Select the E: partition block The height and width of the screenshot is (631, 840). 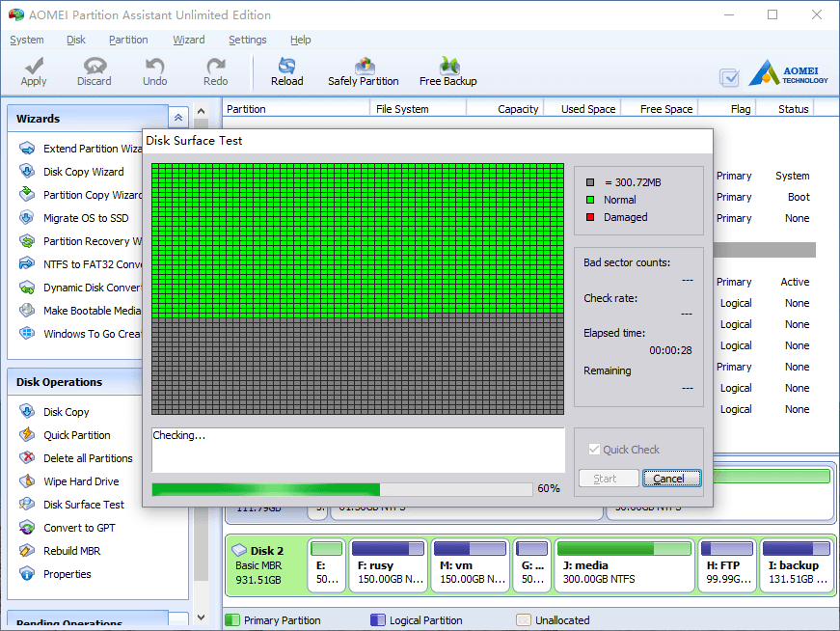pyautogui.click(x=326, y=565)
